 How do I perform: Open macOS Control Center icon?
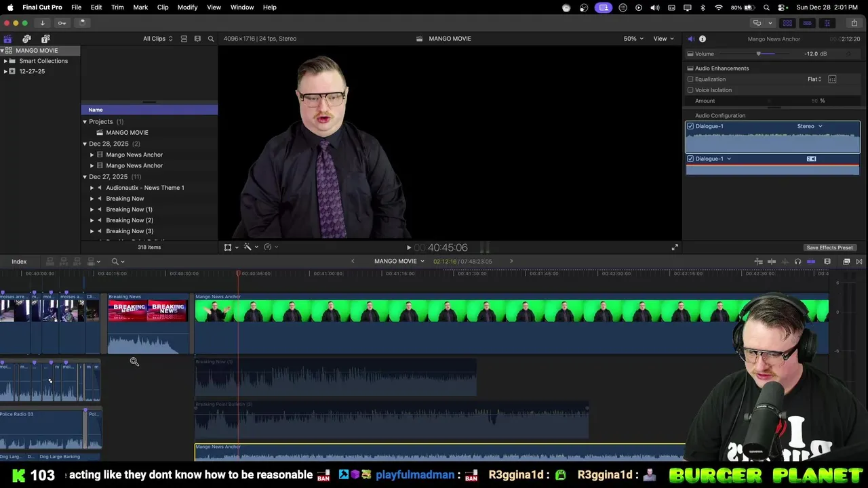point(782,7)
